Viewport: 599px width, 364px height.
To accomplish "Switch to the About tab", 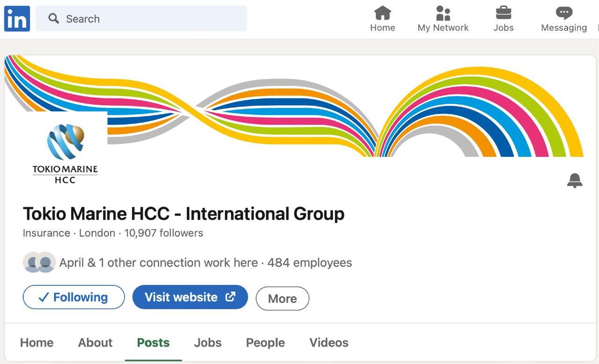I will click(95, 342).
